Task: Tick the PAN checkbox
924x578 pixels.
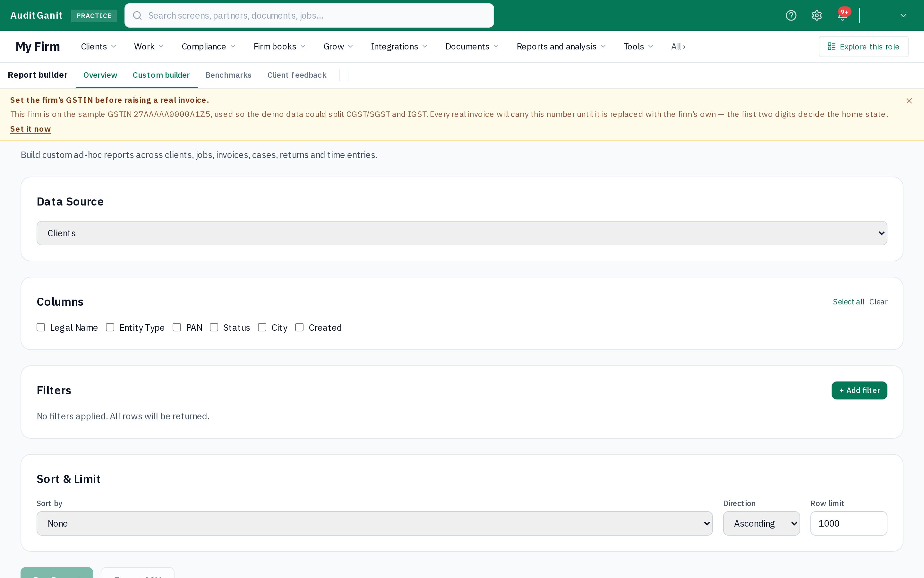Action: (x=177, y=327)
